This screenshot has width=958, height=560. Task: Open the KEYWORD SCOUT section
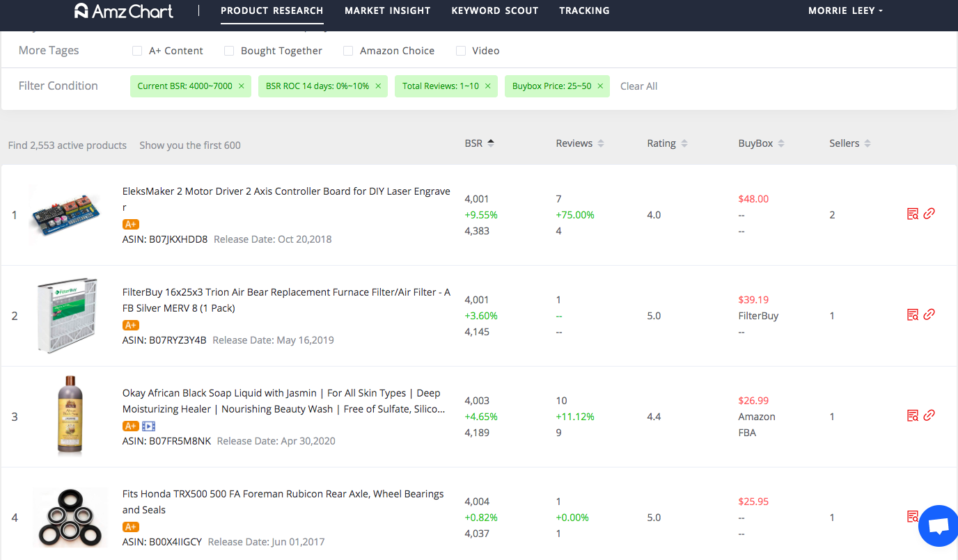(x=494, y=10)
